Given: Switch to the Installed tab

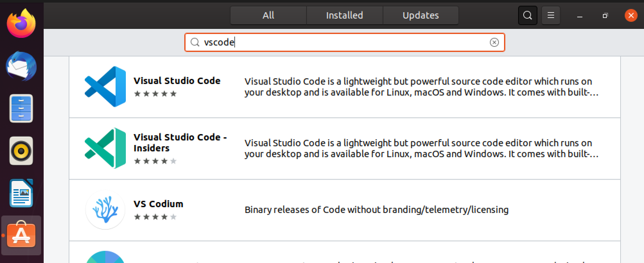Looking at the screenshot, I should 344,15.
